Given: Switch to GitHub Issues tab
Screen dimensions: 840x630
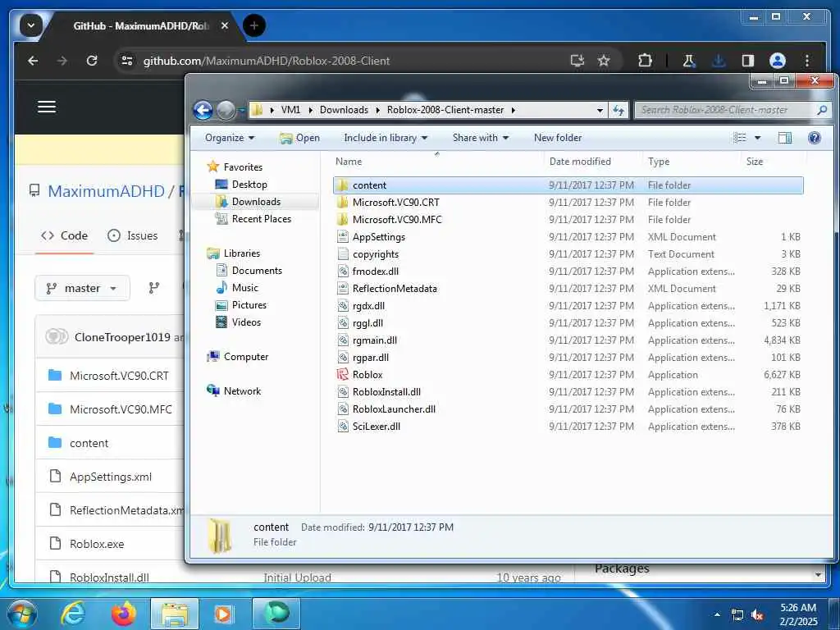Looking at the screenshot, I should pyautogui.click(x=132, y=235).
